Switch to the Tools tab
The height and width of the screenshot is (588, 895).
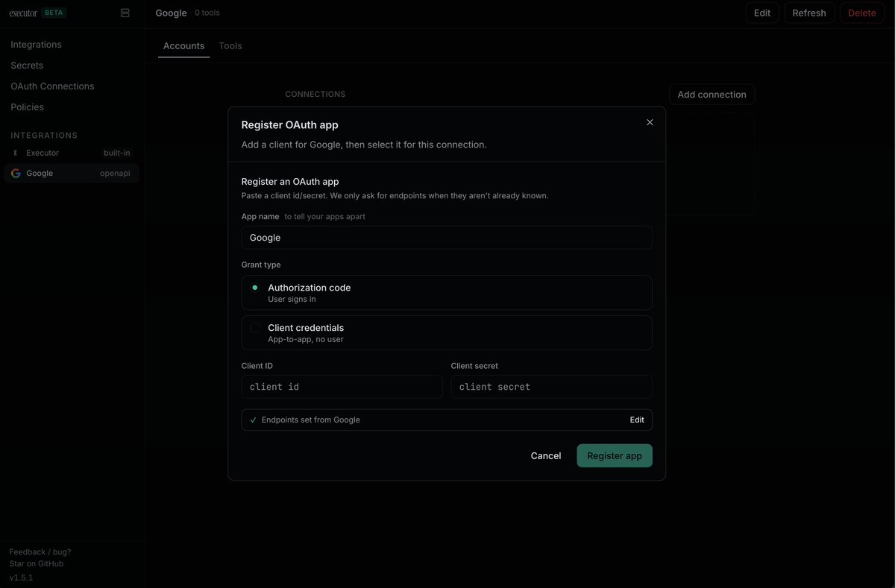(x=230, y=45)
